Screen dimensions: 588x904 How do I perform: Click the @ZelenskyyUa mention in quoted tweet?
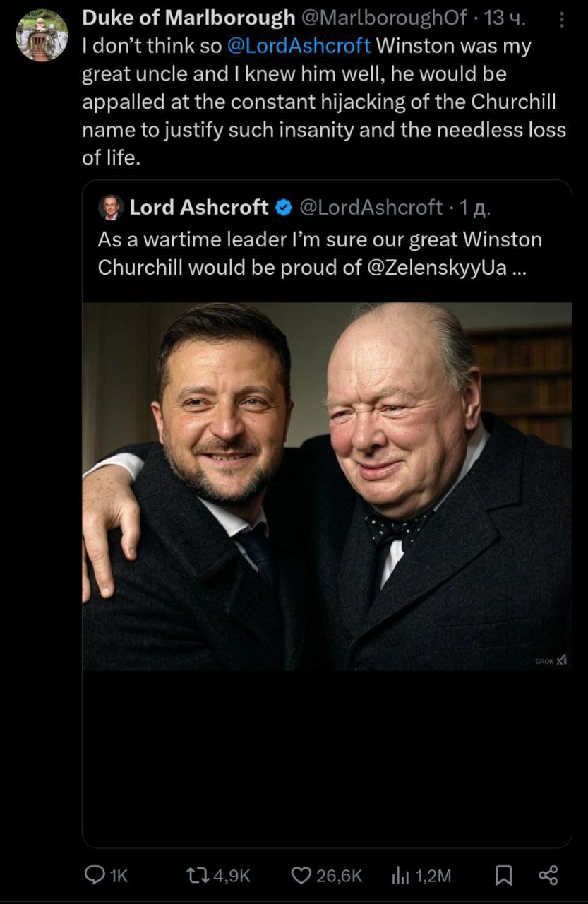tap(438, 269)
